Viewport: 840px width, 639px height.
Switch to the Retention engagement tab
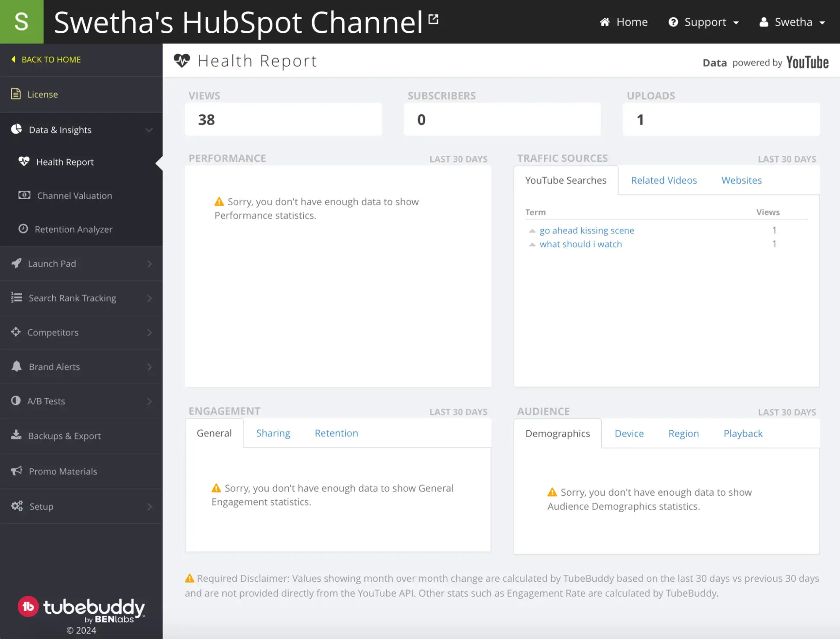click(336, 432)
